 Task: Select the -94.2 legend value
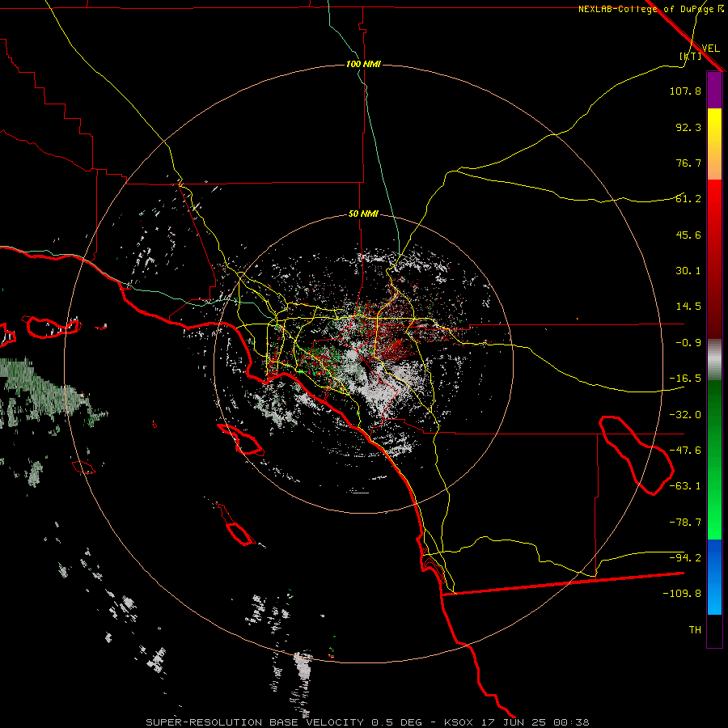[685, 558]
